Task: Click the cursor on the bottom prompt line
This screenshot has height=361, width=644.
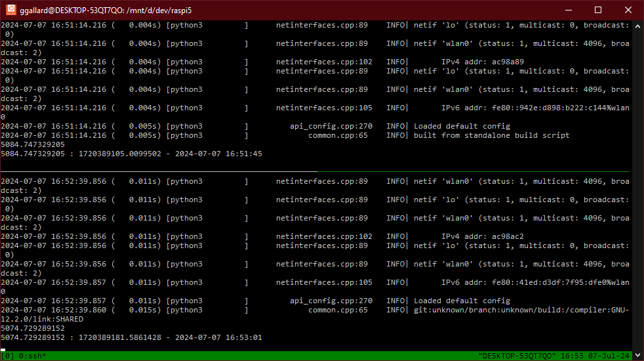Action: pyautogui.click(x=3, y=349)
